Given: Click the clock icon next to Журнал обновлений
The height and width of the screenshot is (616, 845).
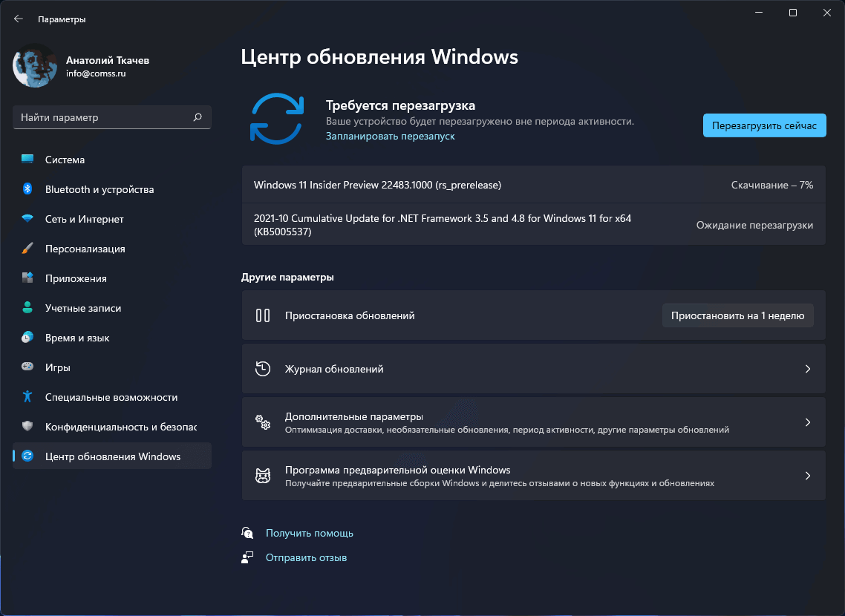Looking at the screenshot, I should point(263,368).
